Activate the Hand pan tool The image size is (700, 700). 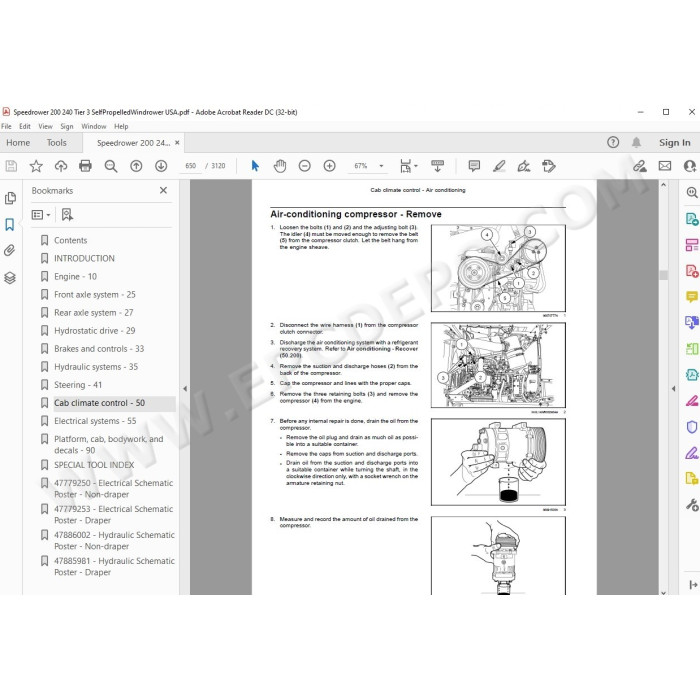click(280, 166)
